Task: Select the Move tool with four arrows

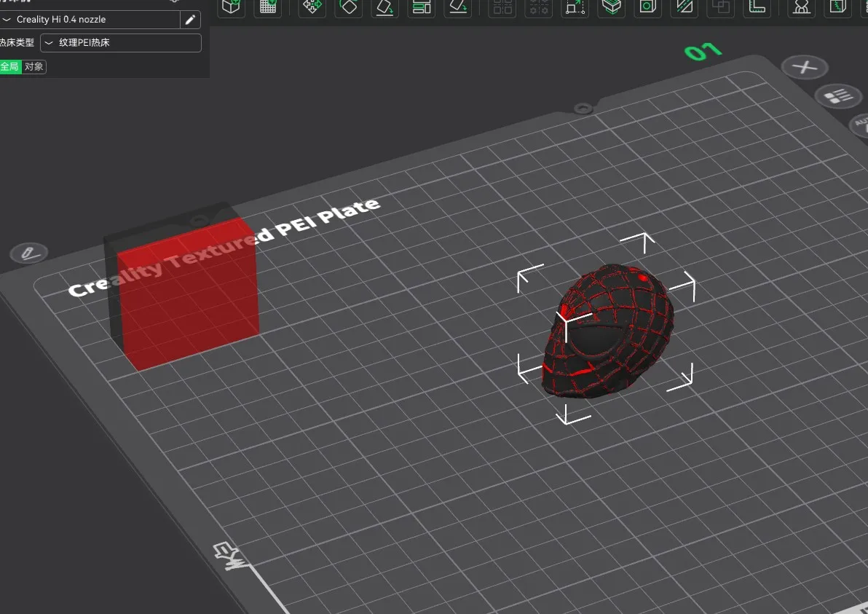Action: pyautogui.click(x=312, y=7)
